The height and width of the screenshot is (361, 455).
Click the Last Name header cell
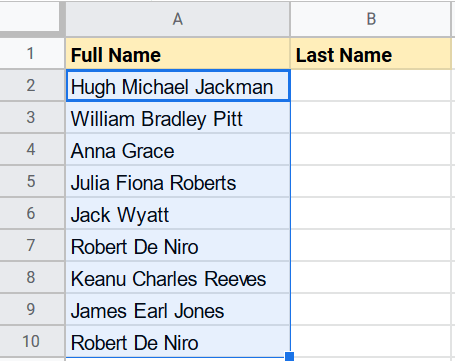pyautogui.click(x=371, y=53)
